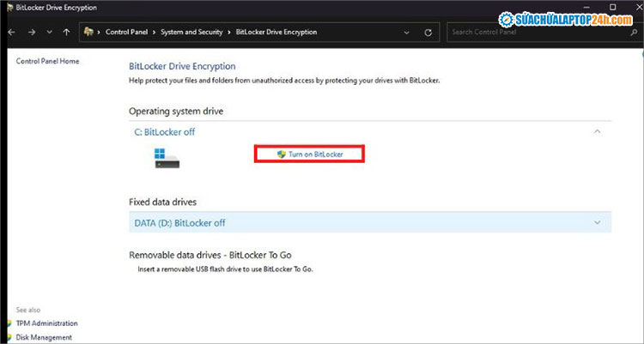Click the Windows C: drive icon
Screen dimensions: 644x344
tap(167, 159)
